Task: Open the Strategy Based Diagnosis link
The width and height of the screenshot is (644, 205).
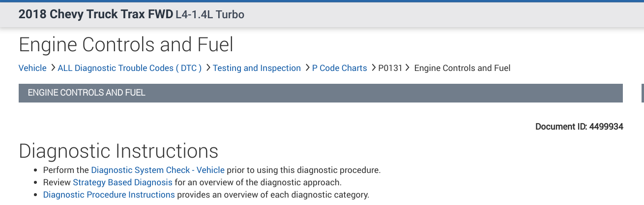Action: [122, 182]
